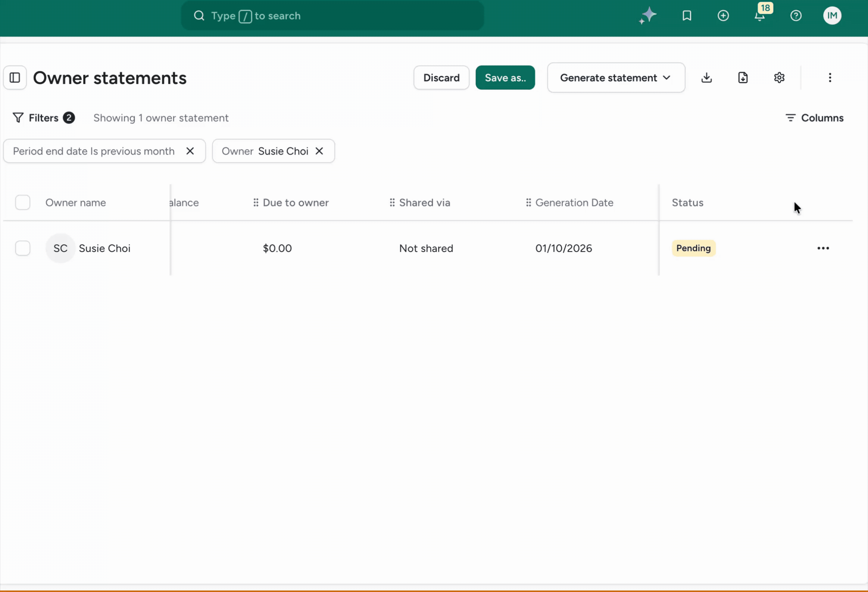Click the Status column header

coord(687,203)
